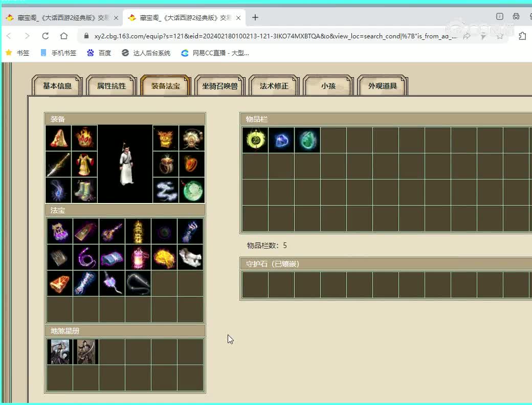Close the first 藏宝阁 browser tab
532x405 pixels.
tap(116, 17)
